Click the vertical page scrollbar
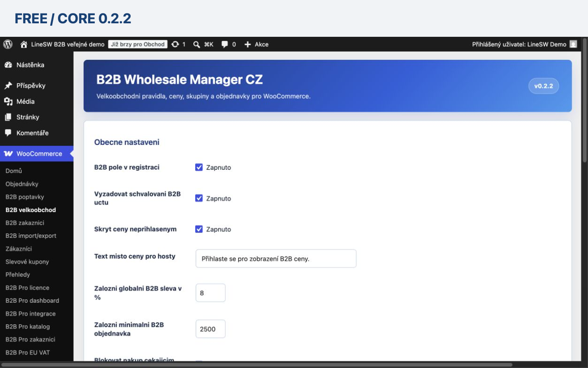The height and width of the screenshot is (368, 588). (x=585, y=100)
